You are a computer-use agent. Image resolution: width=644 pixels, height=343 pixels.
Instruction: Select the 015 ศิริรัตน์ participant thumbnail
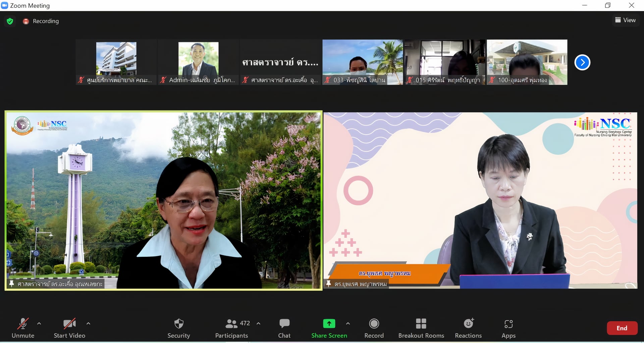(x=445, y=62)
